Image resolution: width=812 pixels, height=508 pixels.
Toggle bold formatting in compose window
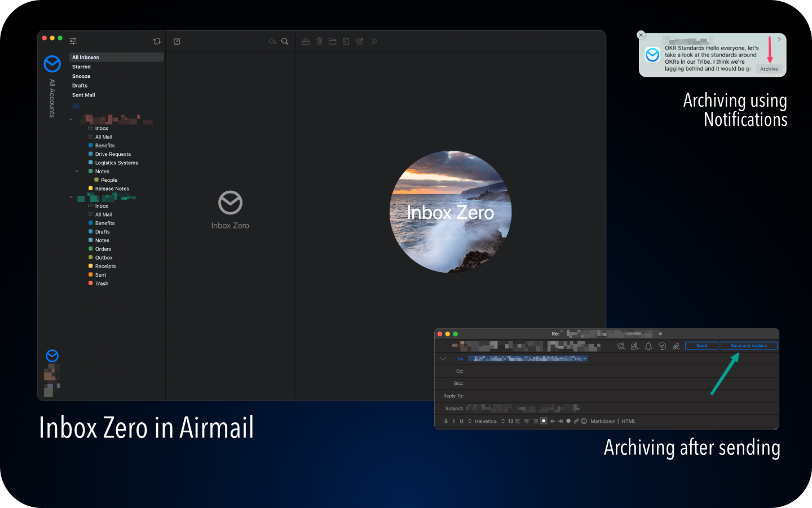pos(446,421)
